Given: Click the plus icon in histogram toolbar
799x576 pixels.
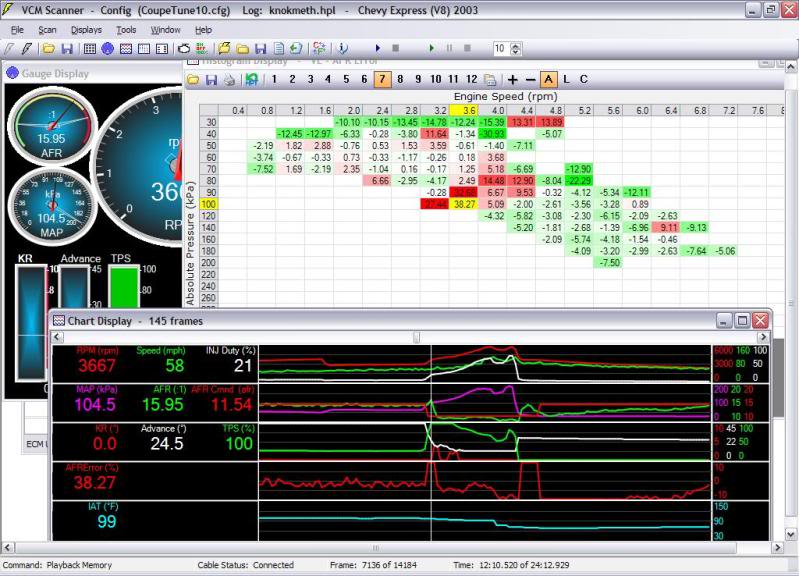Looking at the screenshot, I should 513,79.
